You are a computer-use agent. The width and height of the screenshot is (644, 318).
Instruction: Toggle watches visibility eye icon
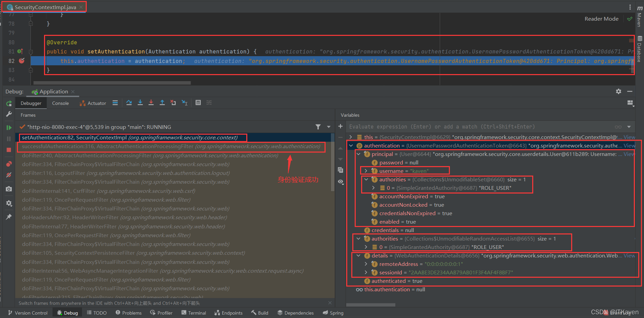tap(340, 182)
